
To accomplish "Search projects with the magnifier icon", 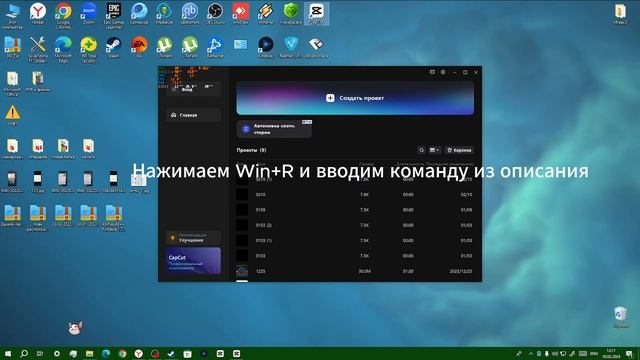I will pyautogui.click(x=421, y=150).
